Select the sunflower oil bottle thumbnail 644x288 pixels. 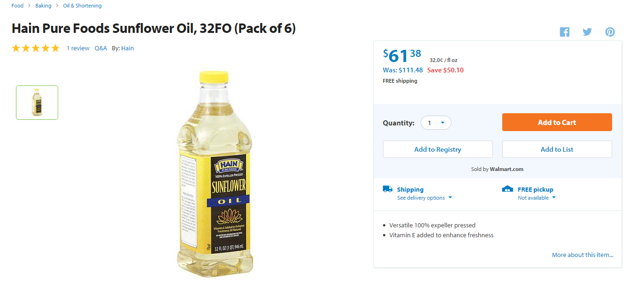coord(37,102)
